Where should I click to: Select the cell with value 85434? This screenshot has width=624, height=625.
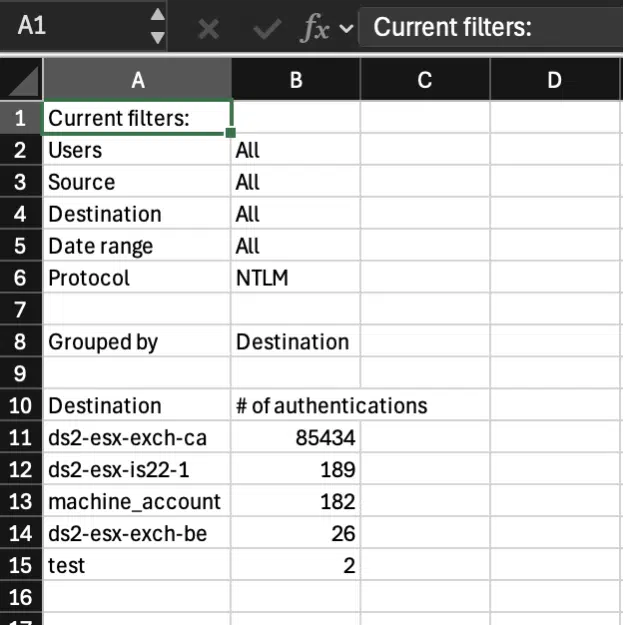[x=295, y=438]
